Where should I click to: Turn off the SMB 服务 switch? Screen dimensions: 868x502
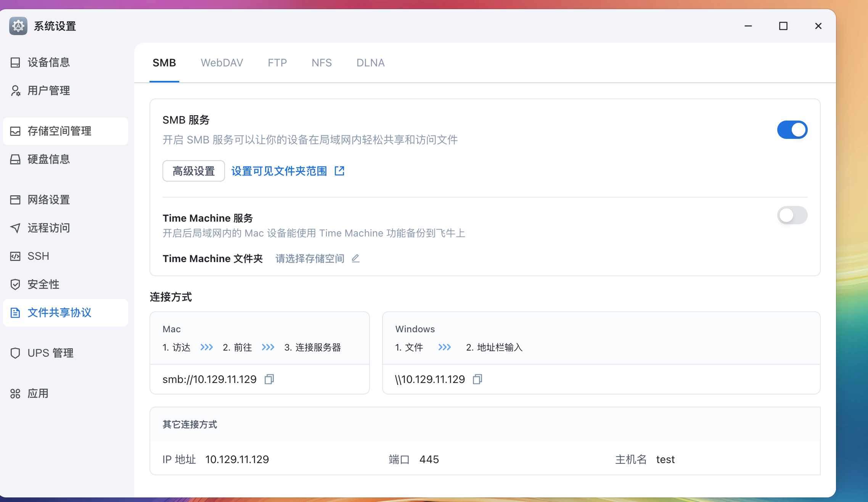pos(792,130)
